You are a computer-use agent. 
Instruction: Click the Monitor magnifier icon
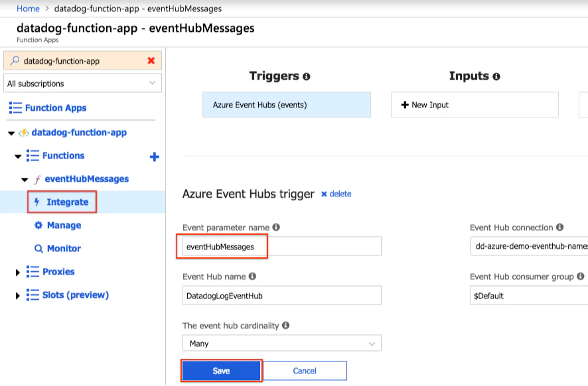tap(38, 249)
